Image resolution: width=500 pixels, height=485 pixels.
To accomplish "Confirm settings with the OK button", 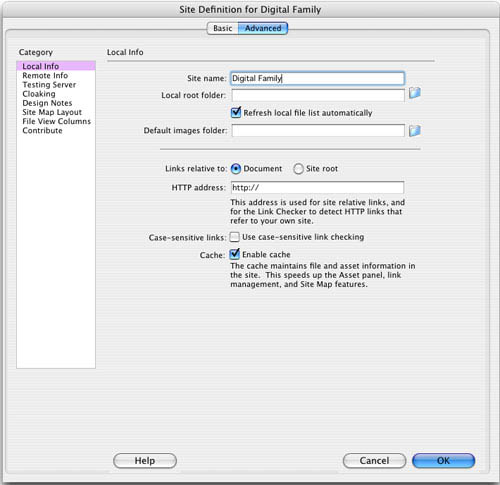I will (443, 461).
